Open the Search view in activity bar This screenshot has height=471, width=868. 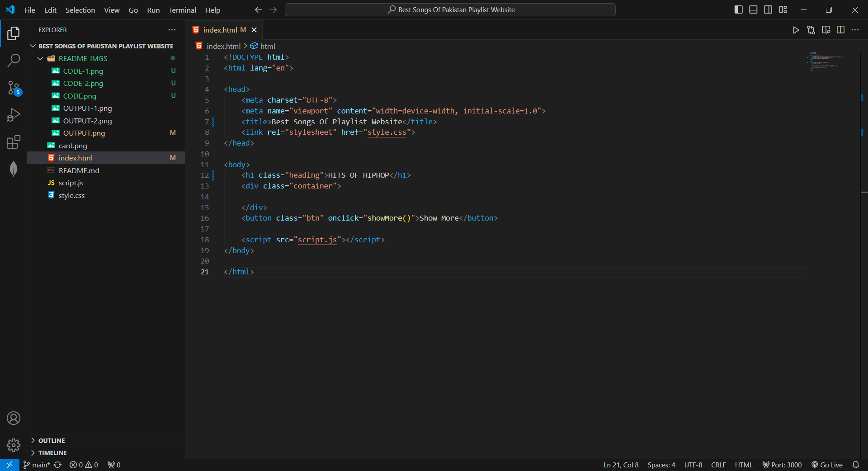(x=14, y=60)
